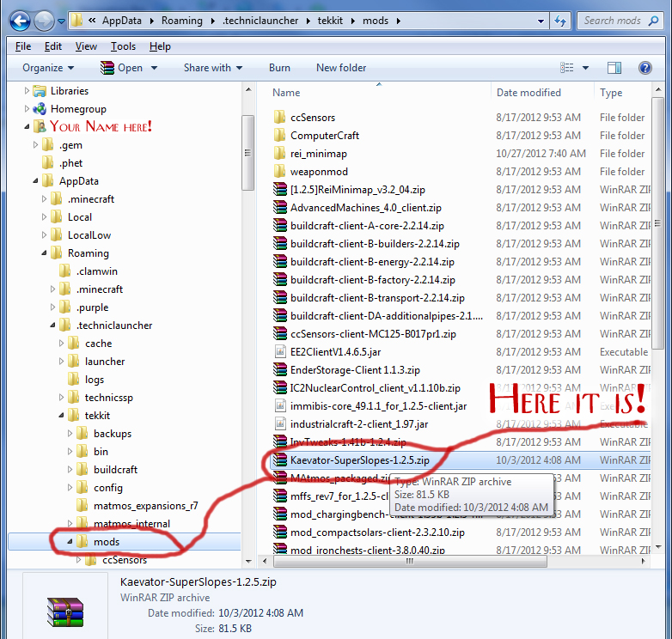Go back with the blue Back arrow
The width and height of the screenshot is (672, 639).
[20, 21]
